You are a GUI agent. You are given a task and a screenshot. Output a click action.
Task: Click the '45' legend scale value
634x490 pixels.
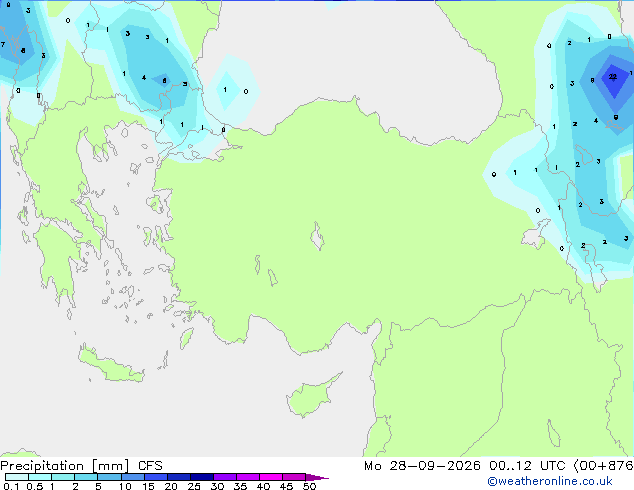286,486
